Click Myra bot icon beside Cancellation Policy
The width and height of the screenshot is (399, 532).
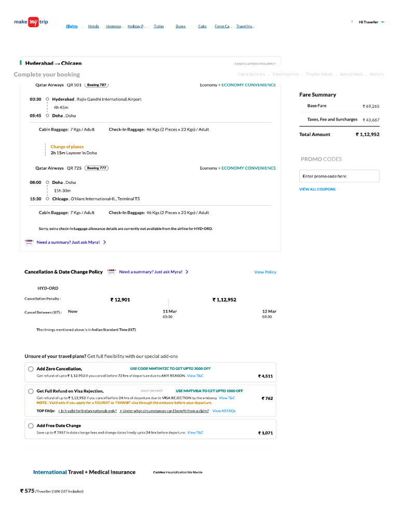[111, 272]
